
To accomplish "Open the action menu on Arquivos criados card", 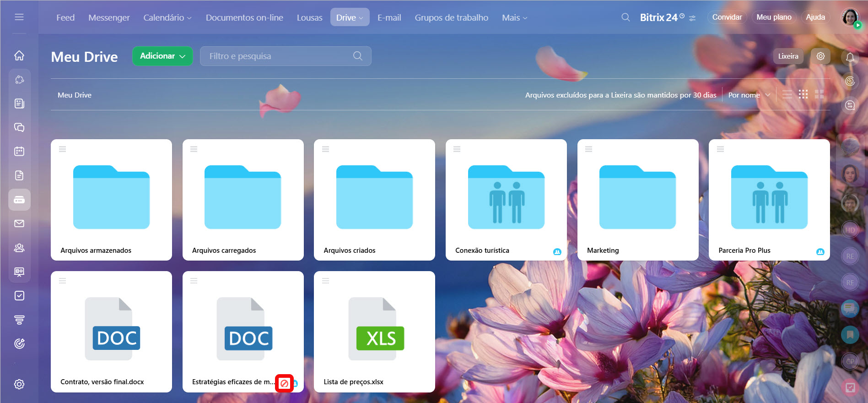I will [x=325, y=149].
